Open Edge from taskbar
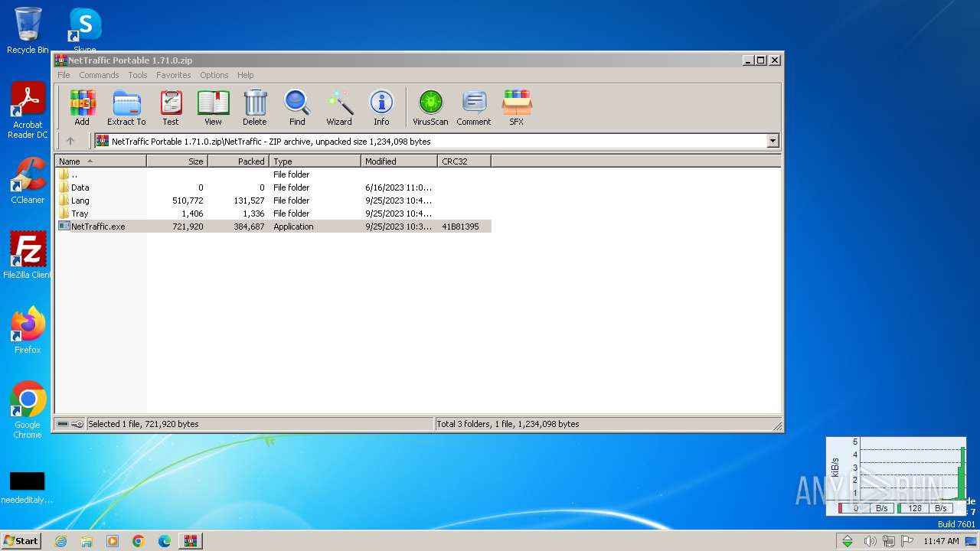 click(165, 541)
